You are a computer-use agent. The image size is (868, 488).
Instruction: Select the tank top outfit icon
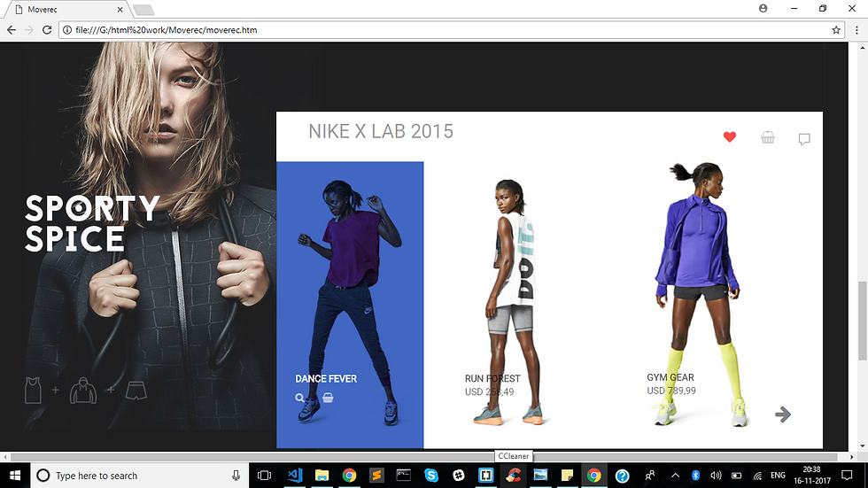point(34,390)
